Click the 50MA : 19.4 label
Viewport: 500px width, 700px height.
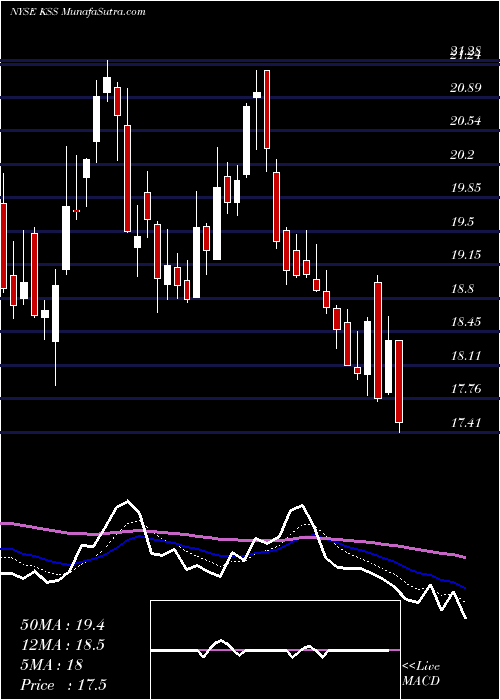(62, 625)
